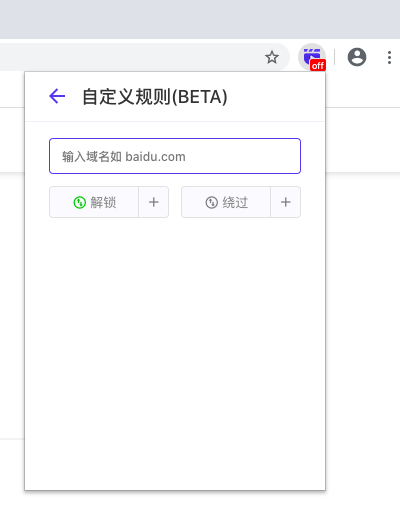Click the green circular icon beside 解锁
The image size is (400, 518).
coord(80,202)
